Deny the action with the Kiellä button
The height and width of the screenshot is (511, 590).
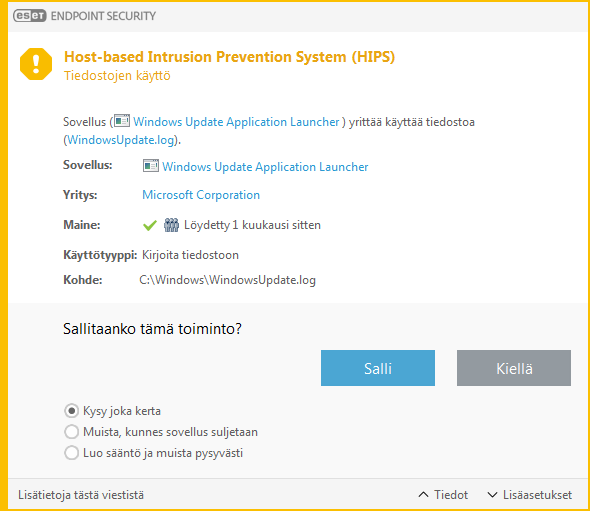[514, 368]
